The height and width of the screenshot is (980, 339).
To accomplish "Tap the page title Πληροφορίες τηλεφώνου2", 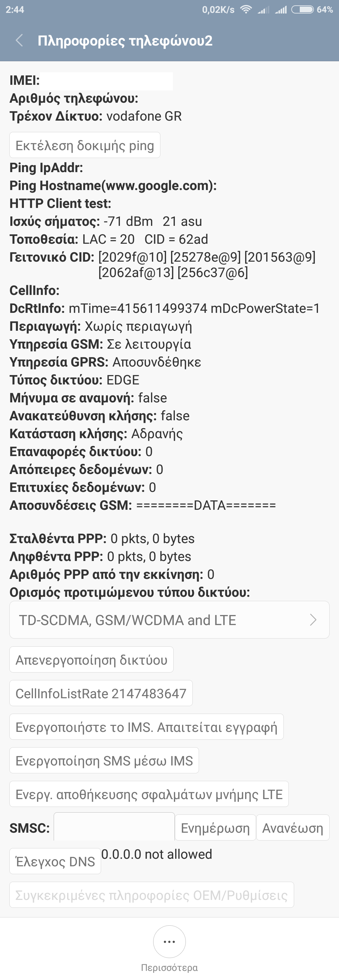I will pyautogui.click(x=125, y=41).
